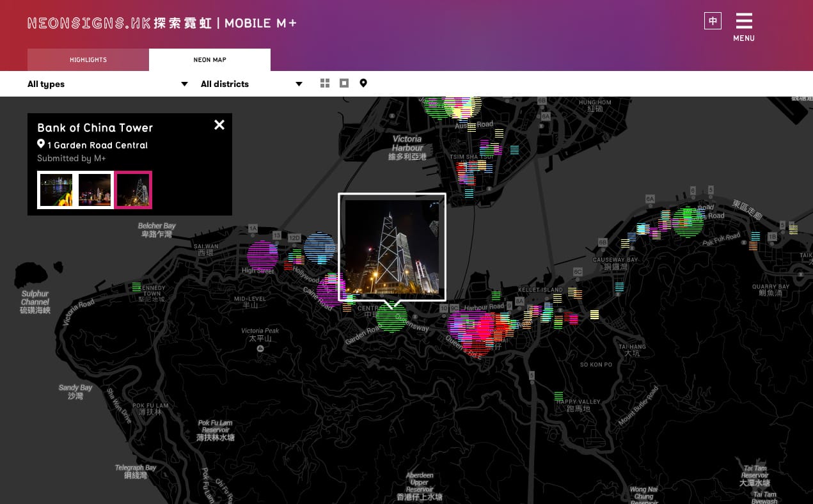813x504 pixels.
Task: Select the NEON MAP tab
Action: click(210, 59)
